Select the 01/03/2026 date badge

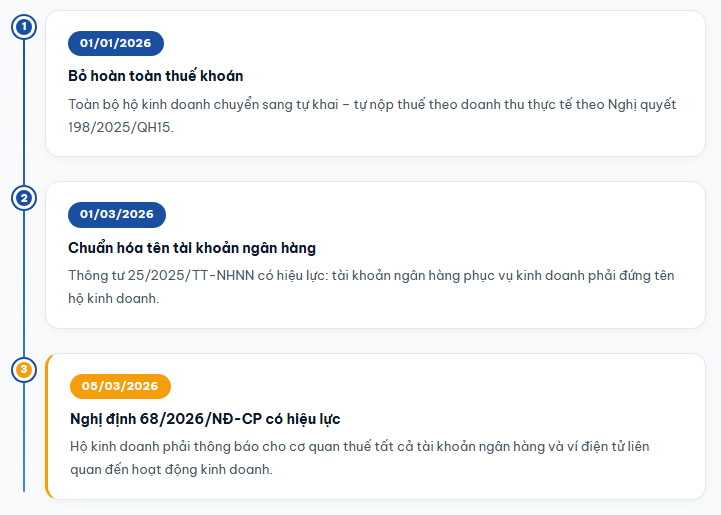coord(116,214)
